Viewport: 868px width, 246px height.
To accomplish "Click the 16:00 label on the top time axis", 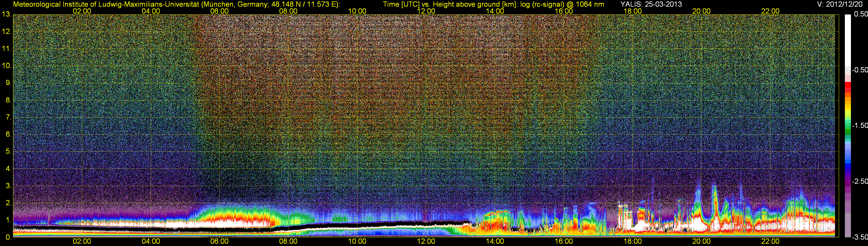I will click(x=564, y=11).
